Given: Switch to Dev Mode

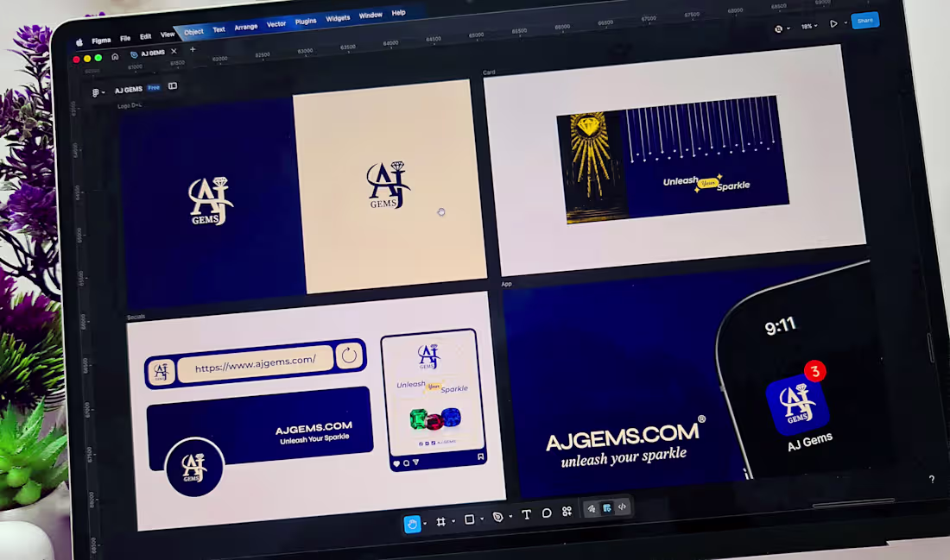Looking at the screenshot, I should [x=622, y=507].
